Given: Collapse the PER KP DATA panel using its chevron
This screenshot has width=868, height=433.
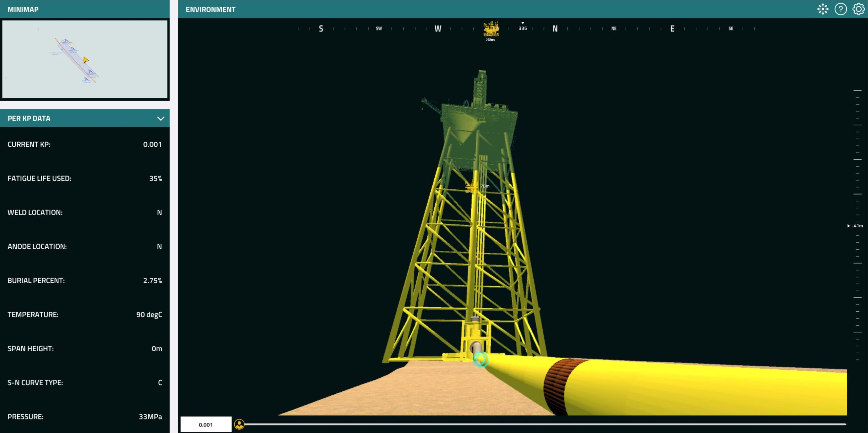Looking at the screenshot, I should coord(161,118).
